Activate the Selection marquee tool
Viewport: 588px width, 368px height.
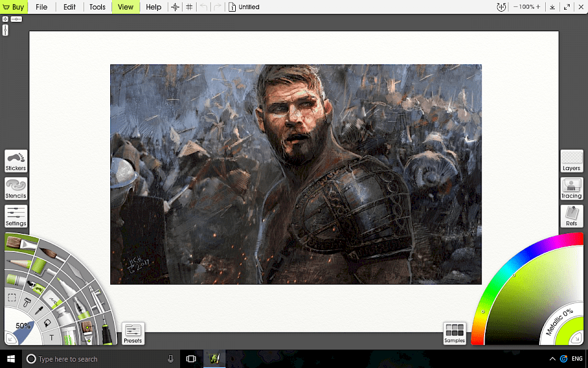12,297
